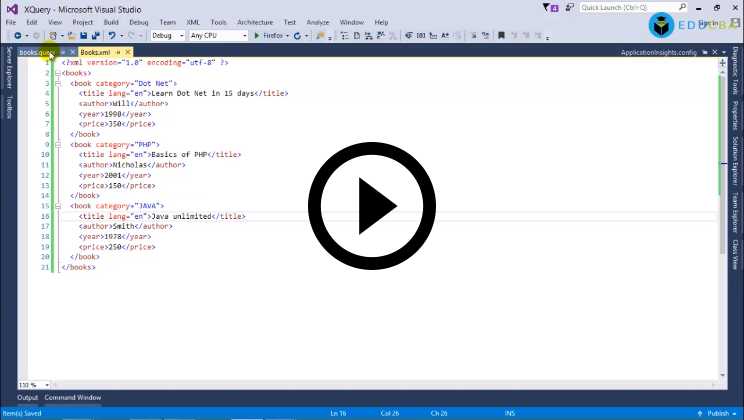The width and height of the screenshot is (744, 420).
Task: Open the Any CPU platform dropdown
Action: click(x=218, y=36)
